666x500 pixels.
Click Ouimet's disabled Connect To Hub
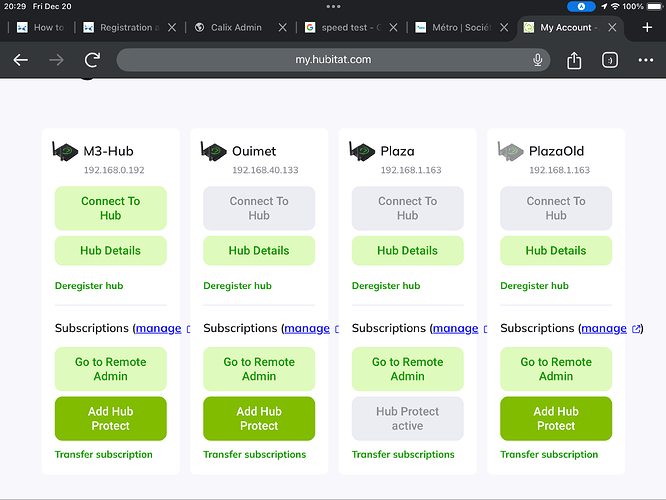(259, 208)
